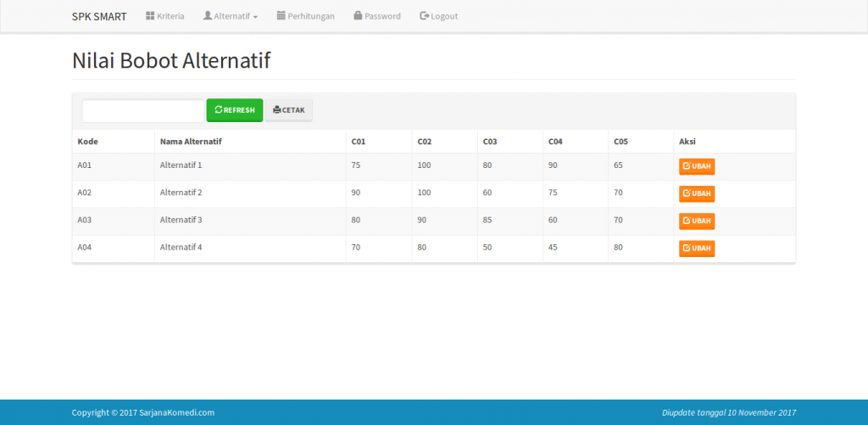Click the edit icon in Alternatif 3 row
Viewport: 868px width, 425px height.
(x=687, y=221)
